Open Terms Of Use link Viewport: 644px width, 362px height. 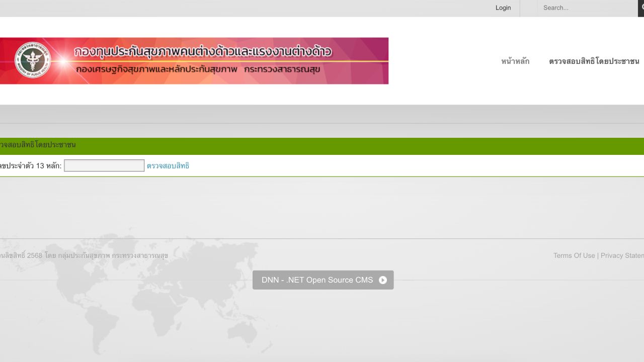574,255
